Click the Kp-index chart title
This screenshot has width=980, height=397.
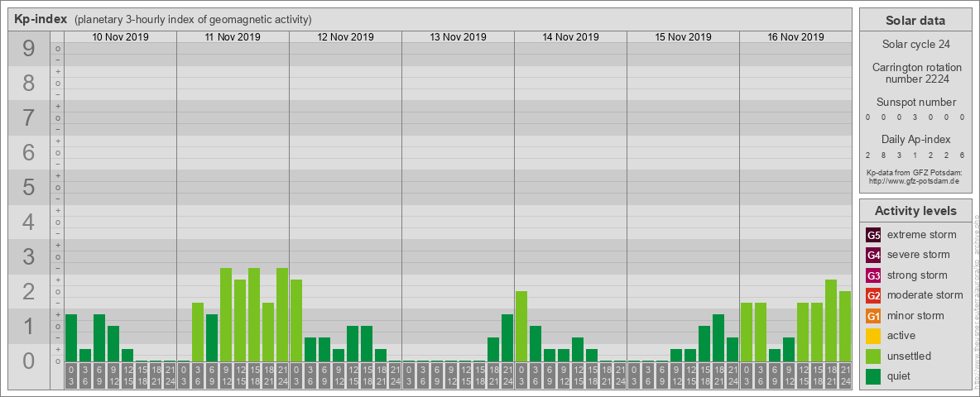click(x=41, y=19)
